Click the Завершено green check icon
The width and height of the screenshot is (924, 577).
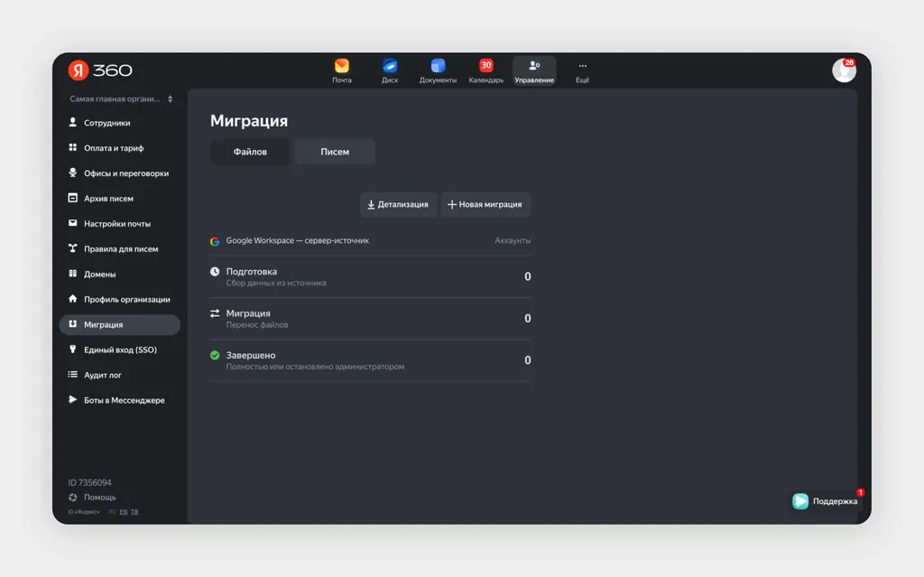click(215, 355)
